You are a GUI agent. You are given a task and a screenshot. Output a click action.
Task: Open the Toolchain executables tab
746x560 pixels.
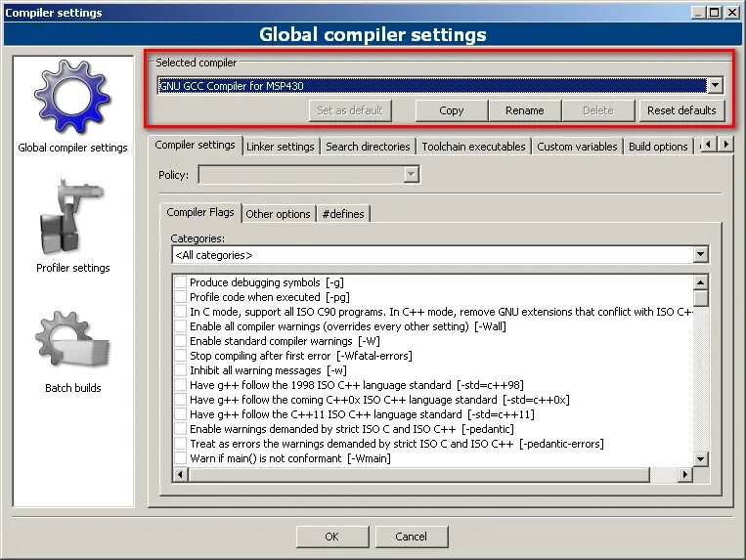coord(473,147)
